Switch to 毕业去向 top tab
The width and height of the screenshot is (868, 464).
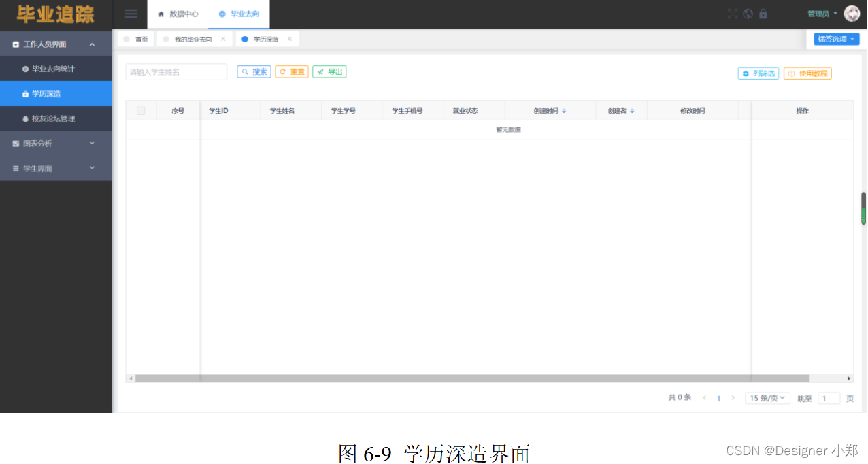tap(239, 14)
